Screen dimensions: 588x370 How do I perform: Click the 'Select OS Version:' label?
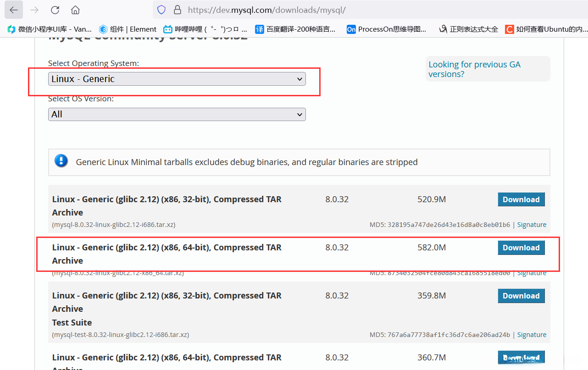[x=81, y=99]
